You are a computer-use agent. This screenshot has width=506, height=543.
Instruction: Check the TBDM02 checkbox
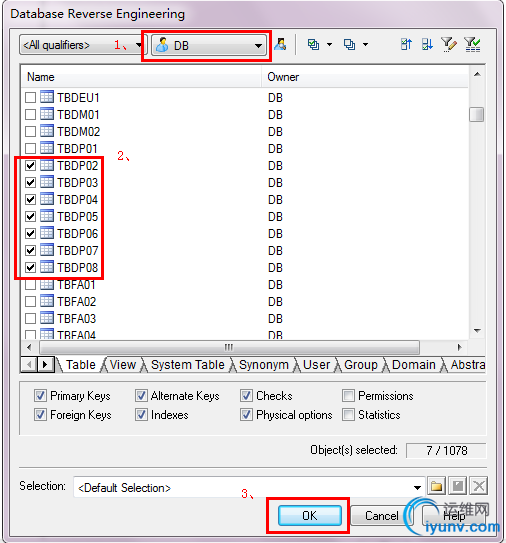[x=30, y=132]
